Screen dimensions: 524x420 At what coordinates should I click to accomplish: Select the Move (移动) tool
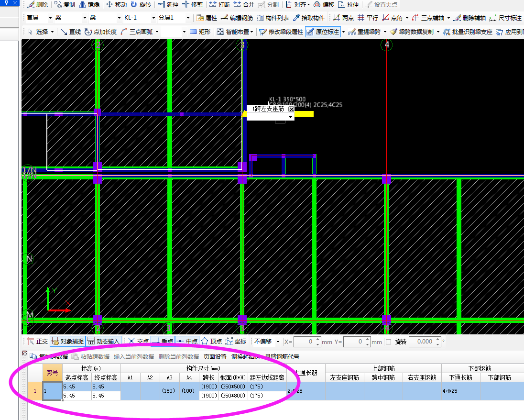point(116,5)
